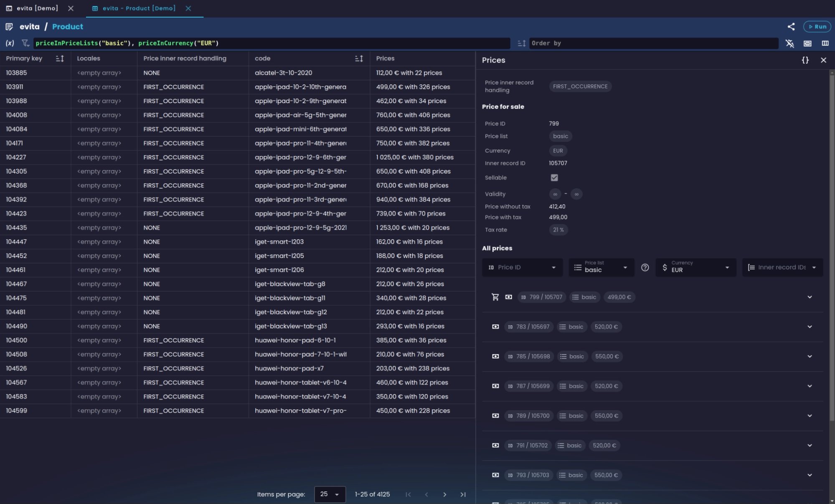Toggle the price preview icon for 783 / 105697
Viewport: 835px width, 504px height.
tap(495, 327)
